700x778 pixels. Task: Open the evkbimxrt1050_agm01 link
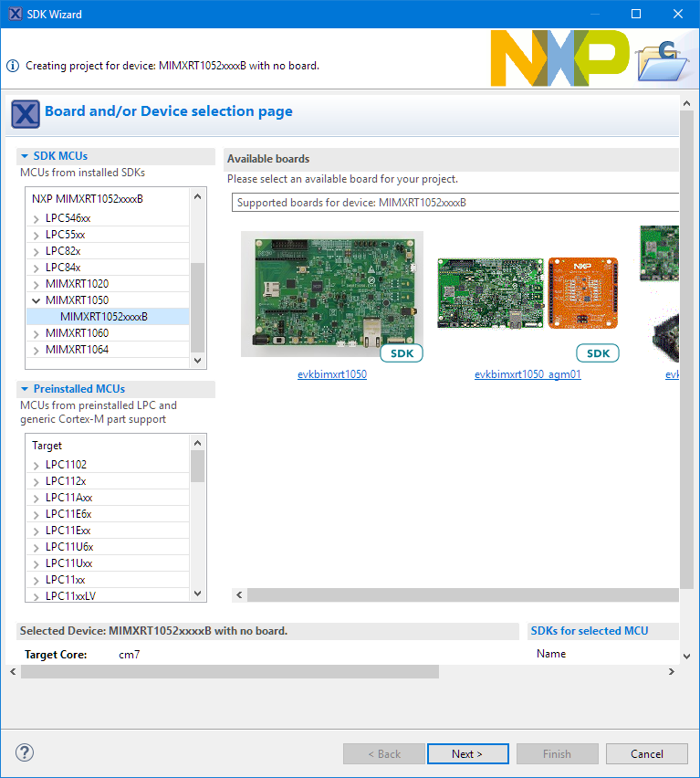click(x=528, y=374)
